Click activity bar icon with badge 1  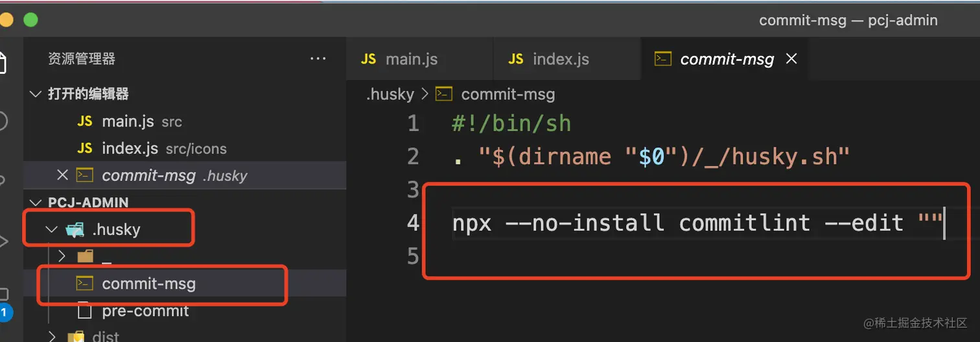(3, 305)
